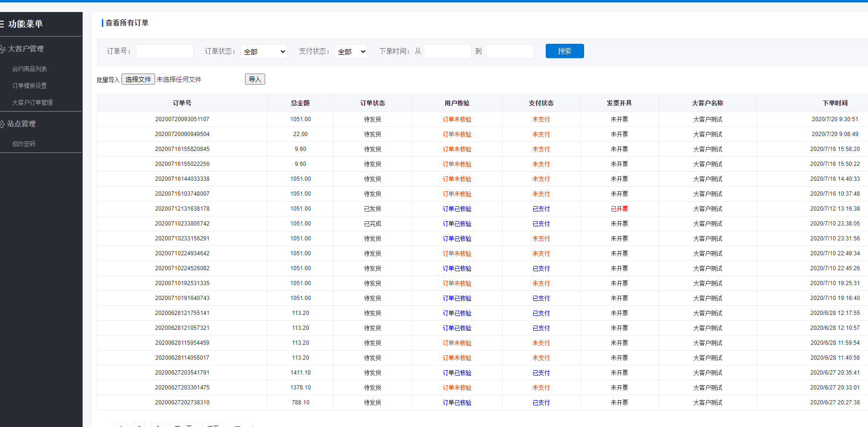Select order number 20200720093051107
This screenshot has width=868, height=427.
pyautogui.click(x=182, y=119)
